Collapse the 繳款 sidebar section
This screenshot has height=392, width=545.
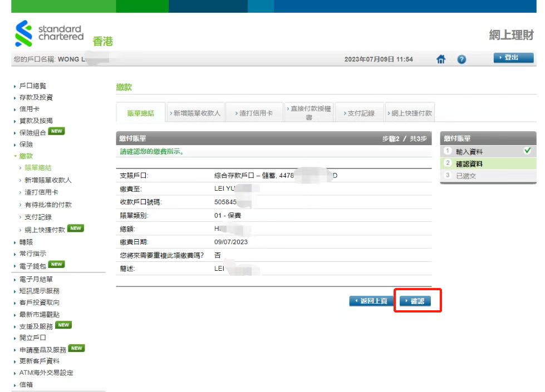(26, 156)
